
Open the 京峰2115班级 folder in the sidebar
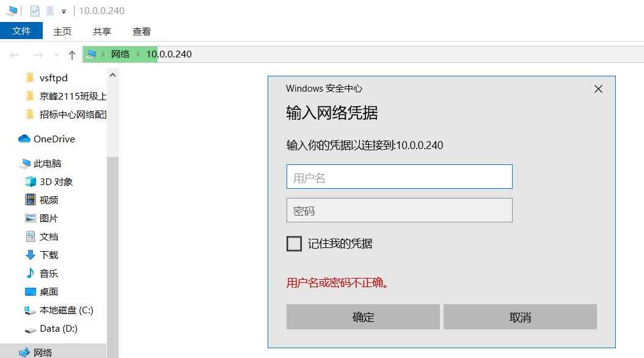(x=73, y=96)
